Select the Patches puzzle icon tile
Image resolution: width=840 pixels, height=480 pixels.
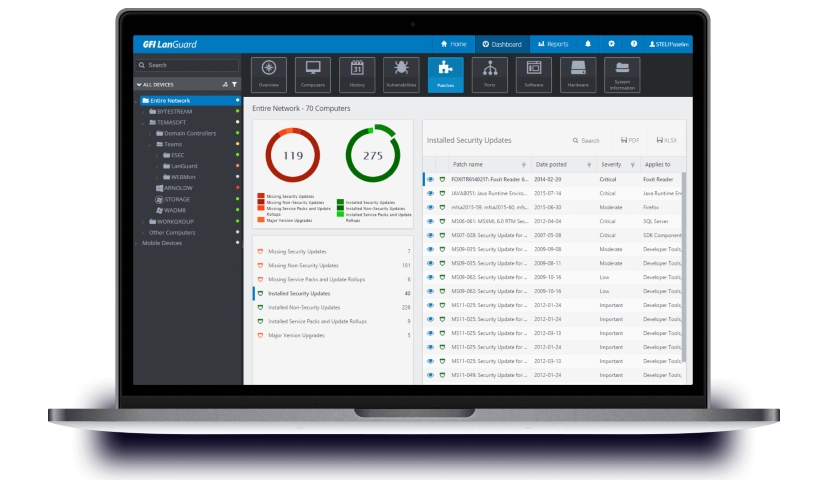pyautogui.click(x=446, y=74)
